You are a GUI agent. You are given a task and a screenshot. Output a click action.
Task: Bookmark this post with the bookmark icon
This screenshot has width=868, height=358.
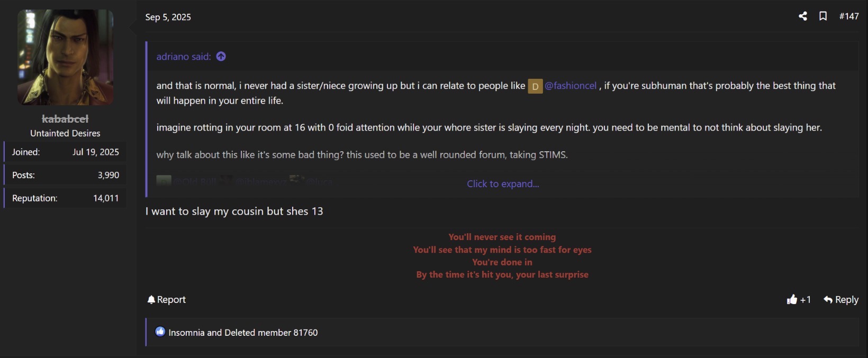click(823, 16)
